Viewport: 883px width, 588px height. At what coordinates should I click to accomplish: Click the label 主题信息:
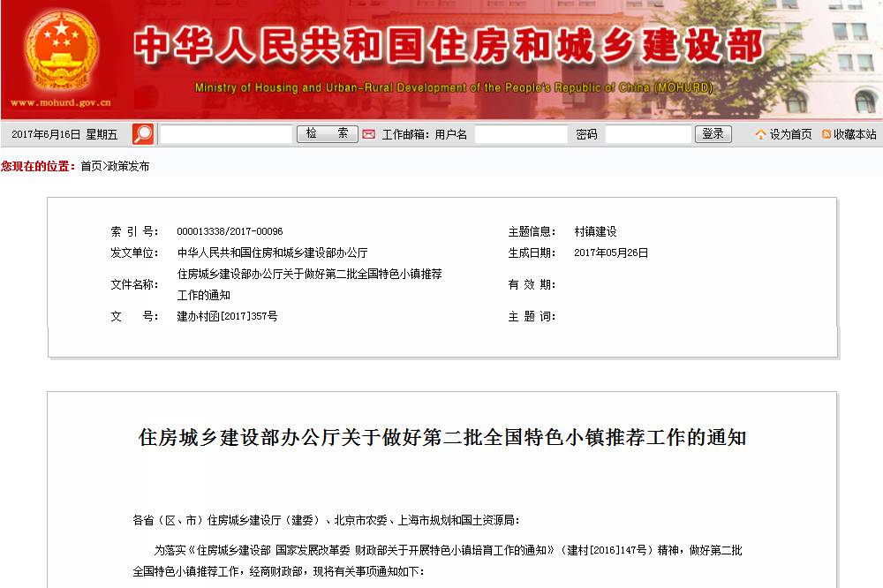(x=532, y=231)
